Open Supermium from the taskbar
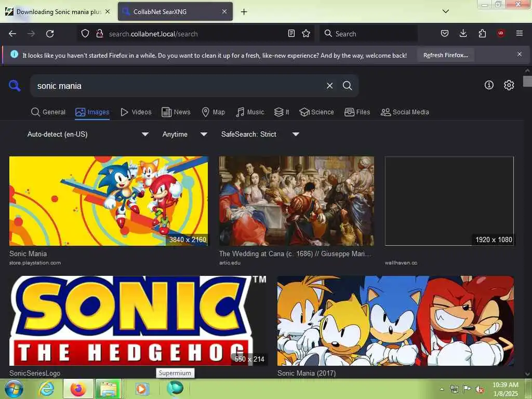The width and height of the screenshot is (532, 399). pyautogui.click(x=175, y=388)
